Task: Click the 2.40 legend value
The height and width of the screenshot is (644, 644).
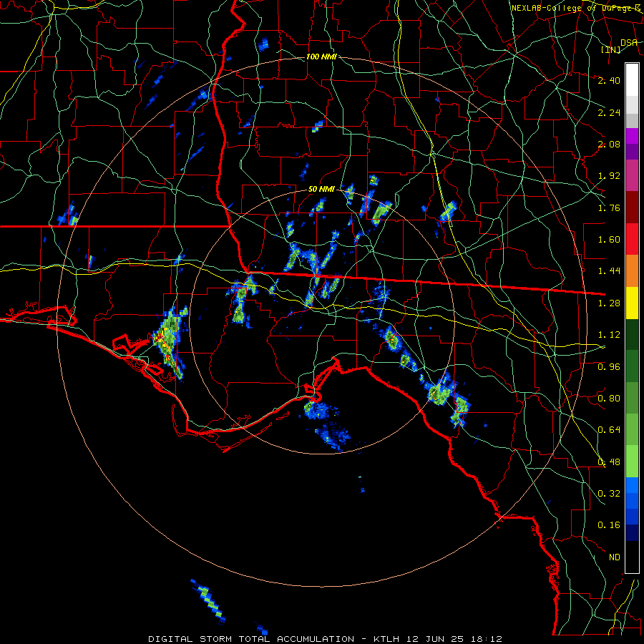Action: [x=609, y=80]
